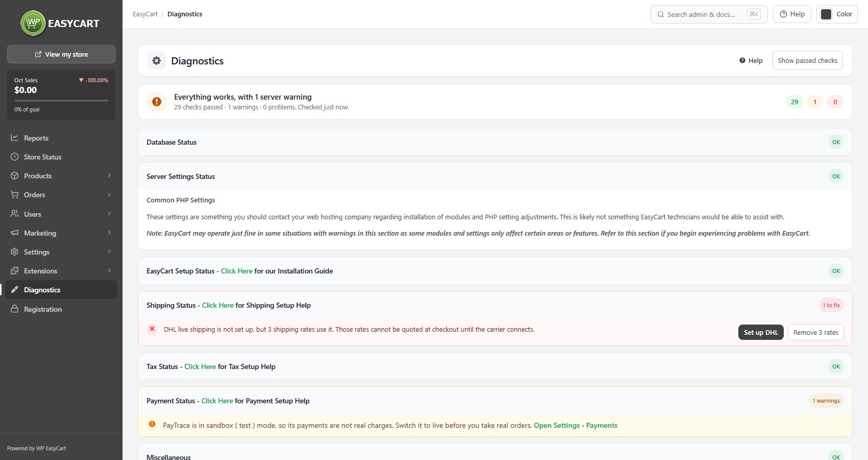The image size is (868, 460).
Task: Follow the Open Settings › Payments link
Action: tap(575, 425)
